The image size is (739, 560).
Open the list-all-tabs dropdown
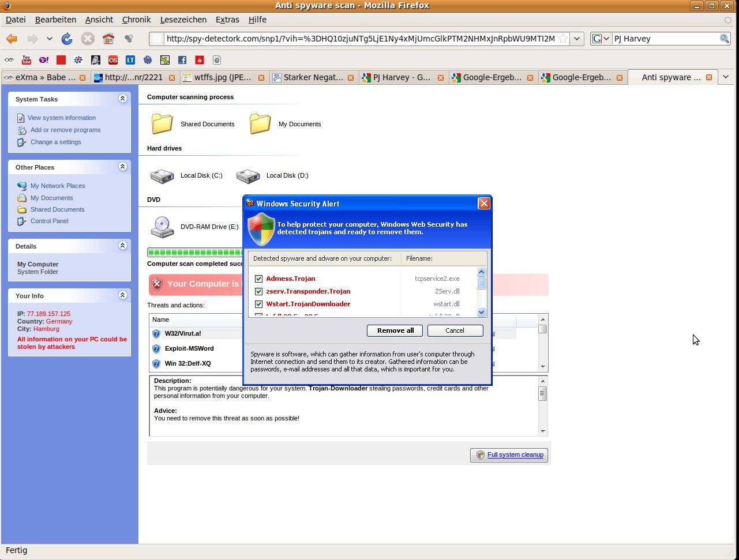(x=726, y=77)
